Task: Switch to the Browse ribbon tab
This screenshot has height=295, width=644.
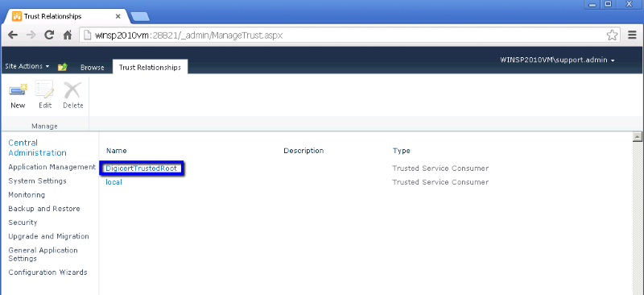Action: (x=92, y=68)
